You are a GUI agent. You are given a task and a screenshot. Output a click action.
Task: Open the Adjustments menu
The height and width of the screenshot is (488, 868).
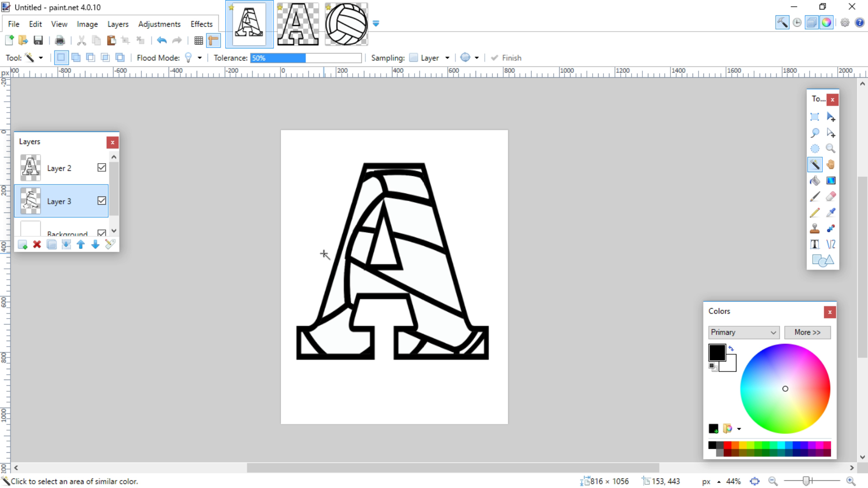[159, 24]
